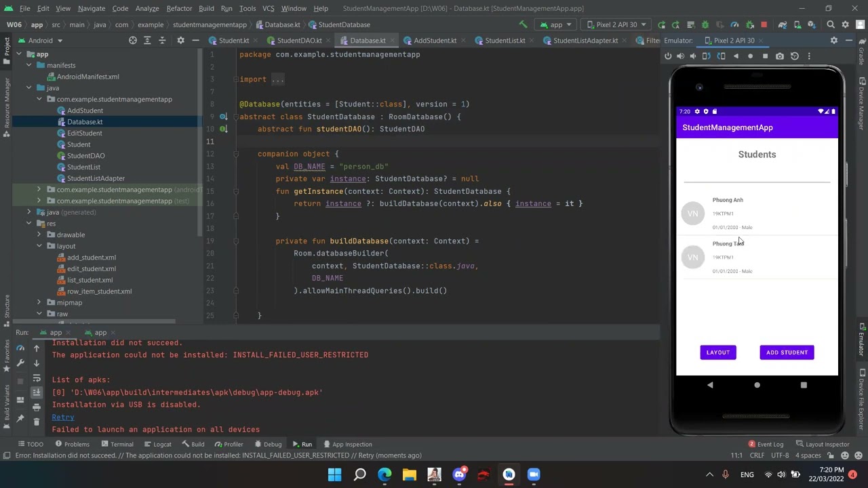The width and height of the screenshot is (868, 488).
Task: Open the Layout Inspector tool window
Action: pyautogui.click(x=822, y=445)
